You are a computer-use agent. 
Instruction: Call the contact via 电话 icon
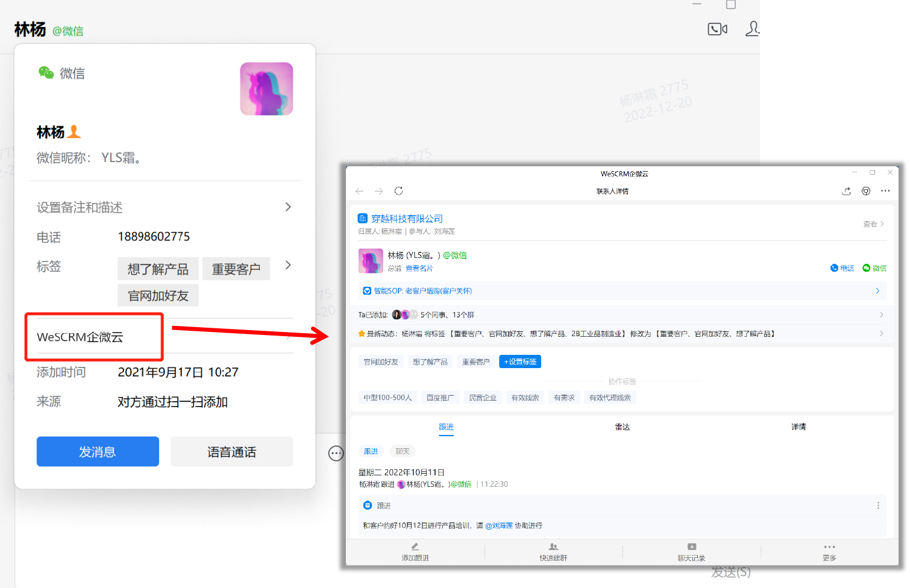point(842,268)
